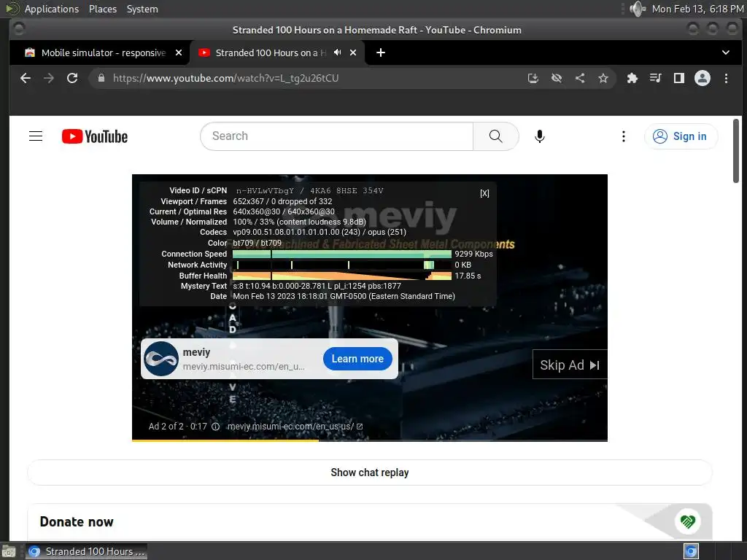Click the page vertical scrollbar
747x560 pixels.
pyautogui.click(x=736, y=150)
